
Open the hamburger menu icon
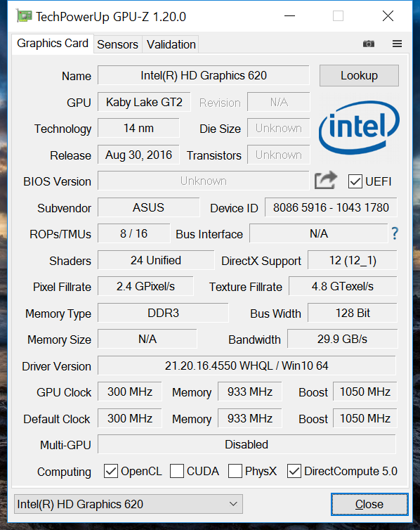tap(397, 44)
